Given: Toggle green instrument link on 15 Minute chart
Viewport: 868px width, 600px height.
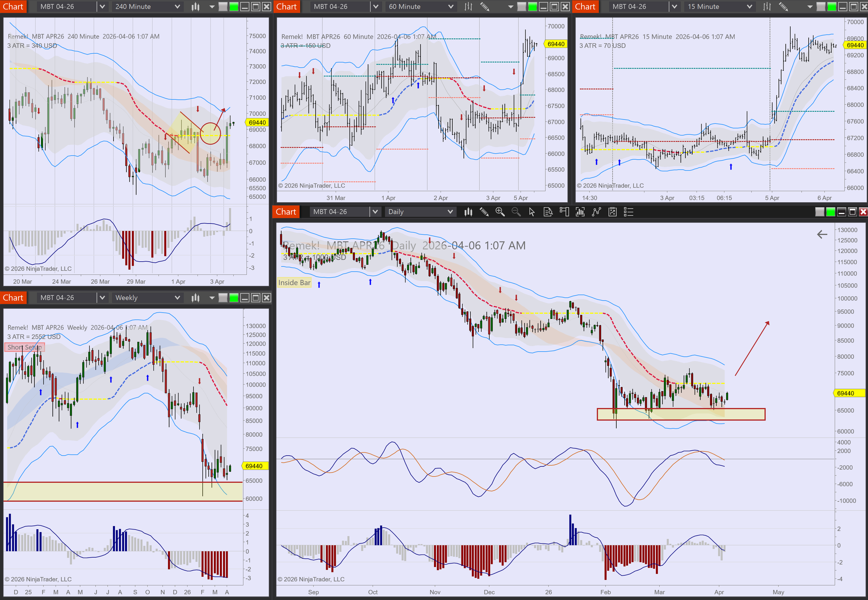Looking at the screenshot, I should (x=832, y=7).
